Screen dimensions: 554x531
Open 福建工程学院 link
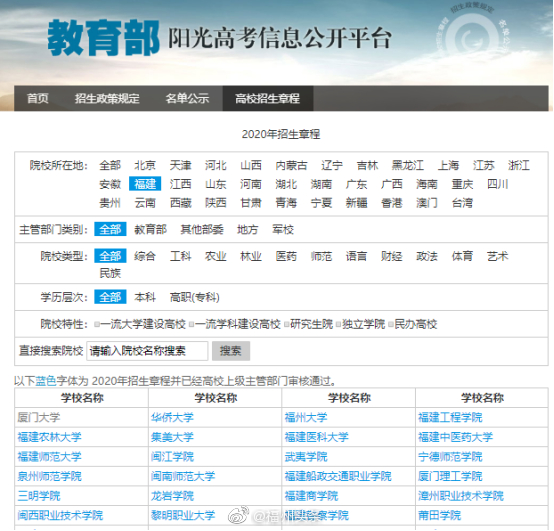450,418
